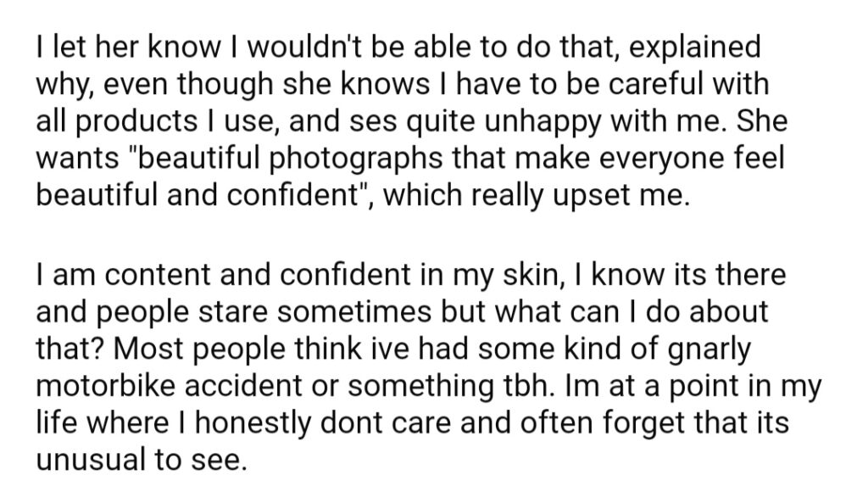This screenshot has height=503, width=868.
Task: Click the word "sometimes"
Action: pyautogui.click(x=353, y=312)
